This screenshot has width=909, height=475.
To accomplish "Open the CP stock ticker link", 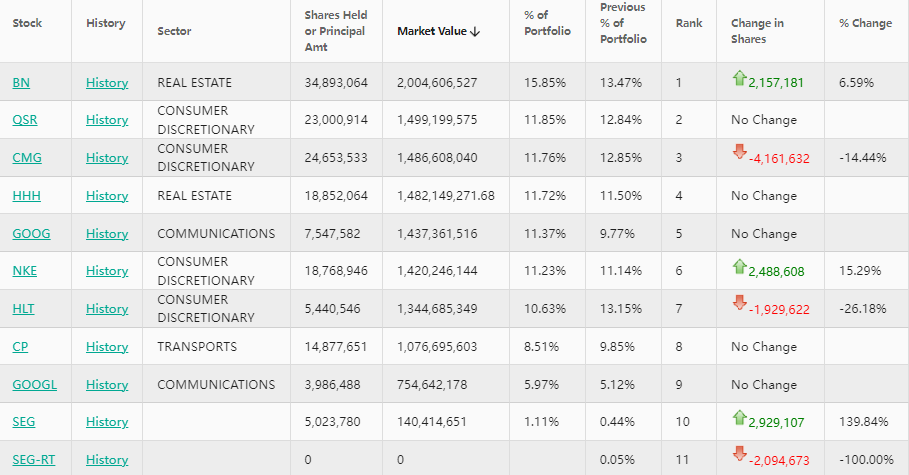I will tap(20, 347).
